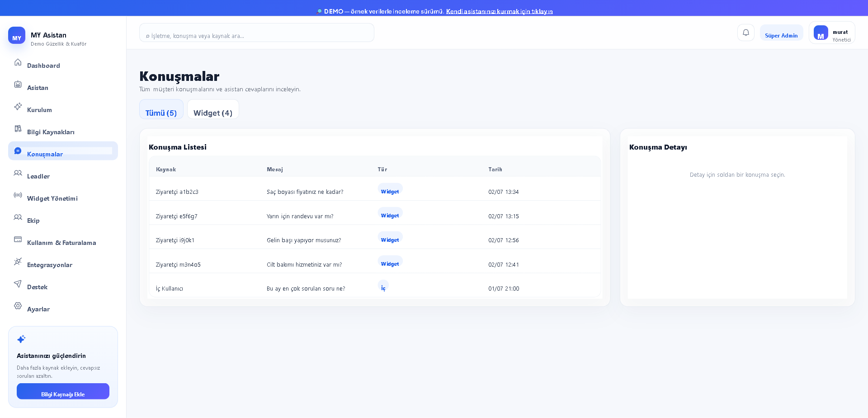Viewport: 868px width, 418px height.
Task: Open Asistan via its robot icon
Action: point(18,85)
